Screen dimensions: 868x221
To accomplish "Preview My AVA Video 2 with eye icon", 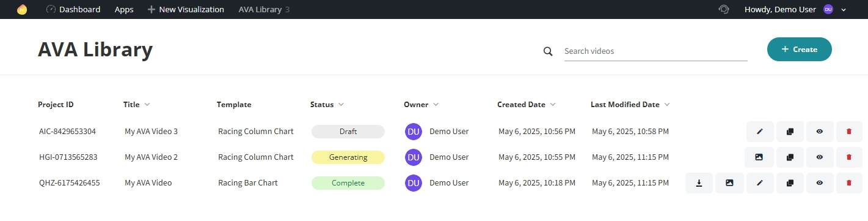I will 820,157.
